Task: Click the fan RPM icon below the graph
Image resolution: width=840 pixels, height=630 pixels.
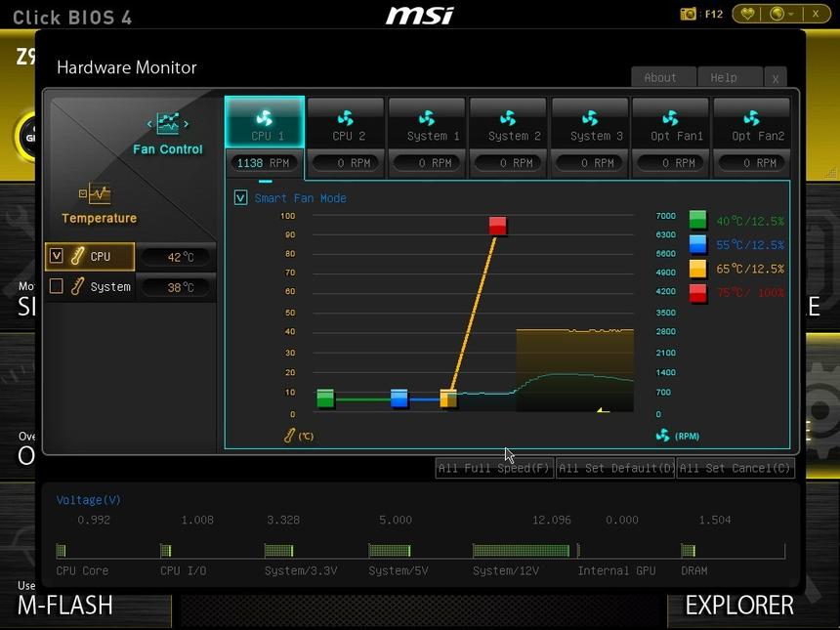Action: pyautogui.click(x=663, y=435)
